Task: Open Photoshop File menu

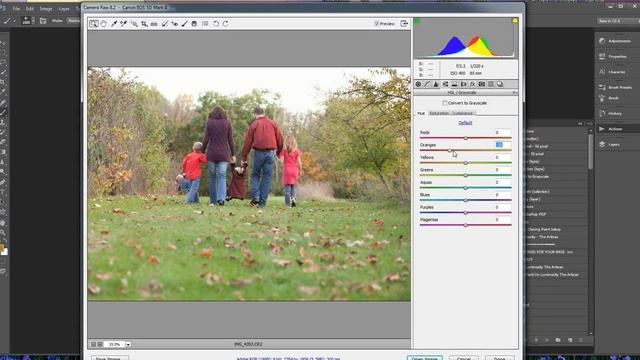Action: click(x=16, y=9)
